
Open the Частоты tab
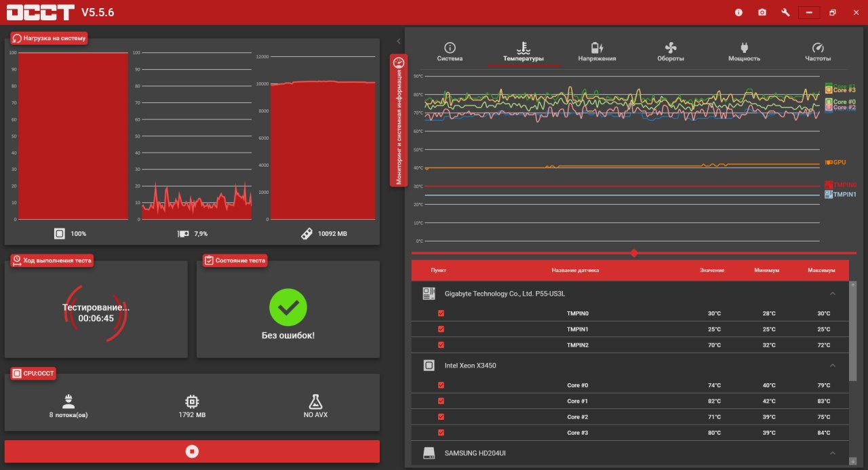pyautogui.click(x=818, y=52)
